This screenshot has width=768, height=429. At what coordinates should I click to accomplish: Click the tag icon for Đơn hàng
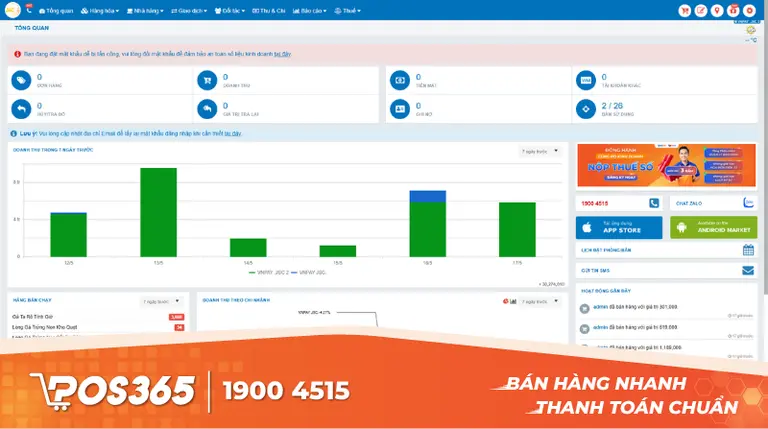(x=21, y=80)
